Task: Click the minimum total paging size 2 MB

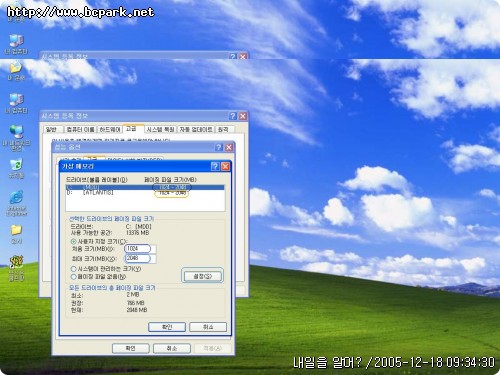Action: 133,295
